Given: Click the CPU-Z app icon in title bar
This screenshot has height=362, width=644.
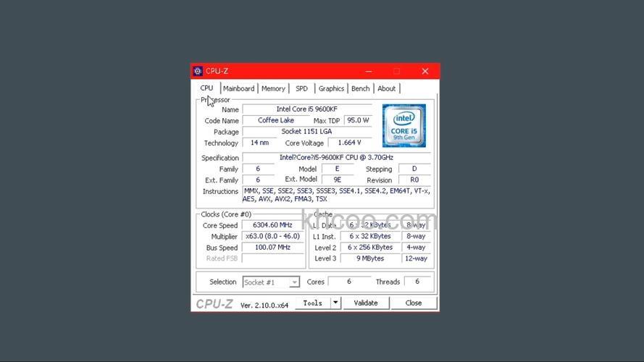Looking at the screenshot, I should click(198, 71).
